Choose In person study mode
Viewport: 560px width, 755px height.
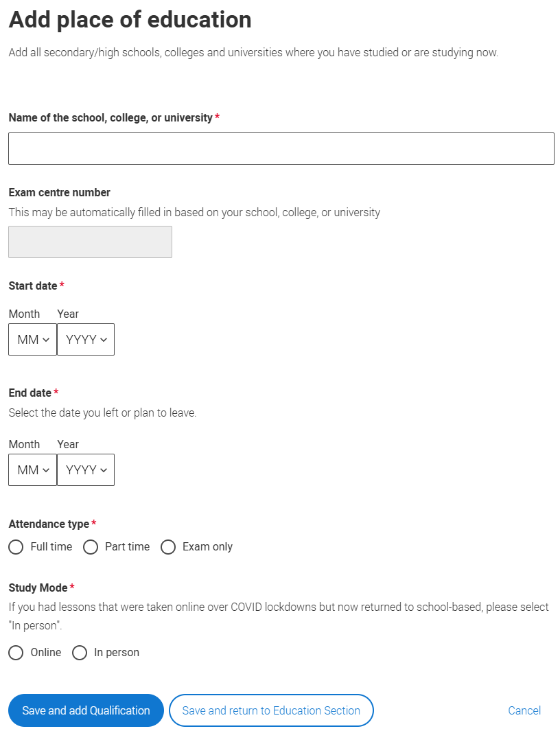pyautogui.click(x=80, y=653)
